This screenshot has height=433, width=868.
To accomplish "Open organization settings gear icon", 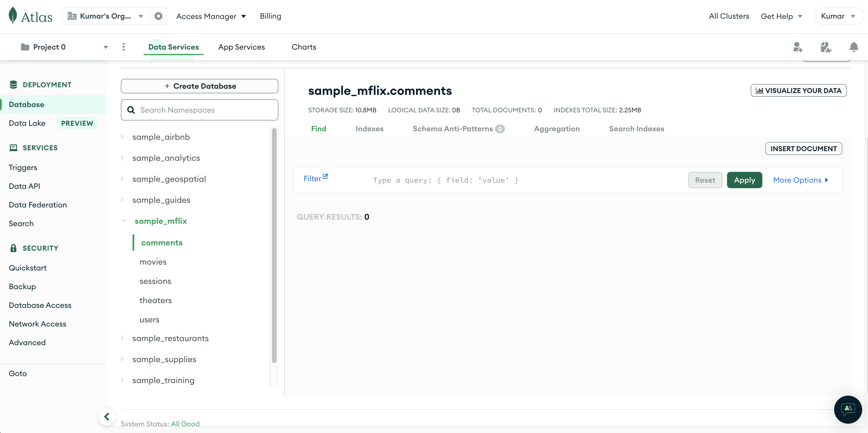I will pos(158,16).
